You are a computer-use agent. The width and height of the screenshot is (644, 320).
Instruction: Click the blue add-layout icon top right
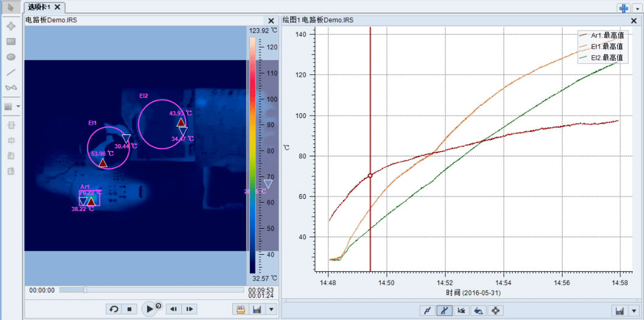click(x=624, y=8)
